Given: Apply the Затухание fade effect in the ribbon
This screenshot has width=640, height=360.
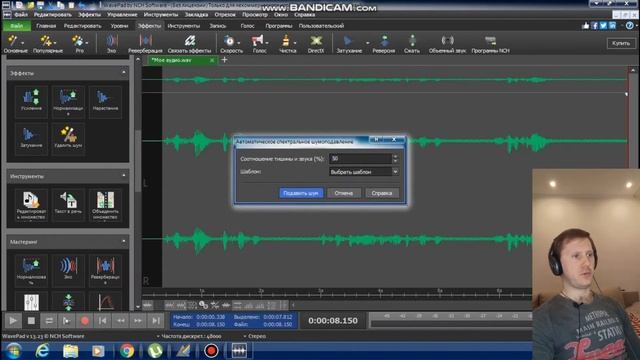Looking at the screenshot, I should [x=349, y=44].
